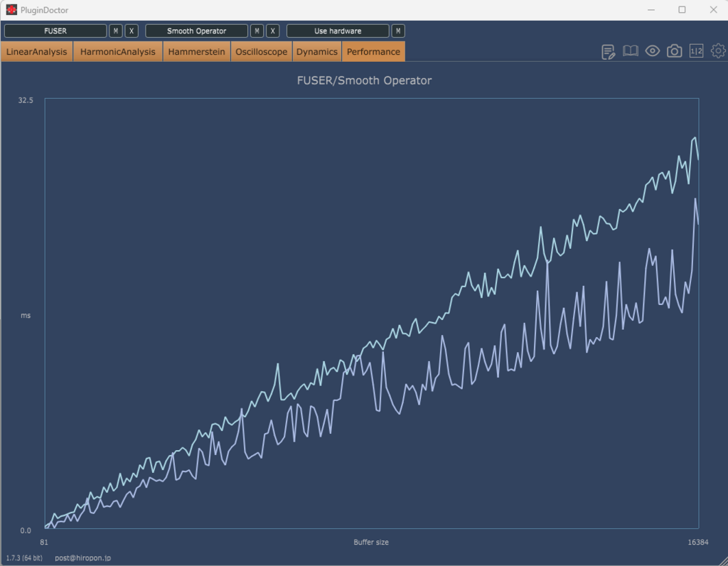
Task: Select the Performance tab
Action: tap(373, 51)
